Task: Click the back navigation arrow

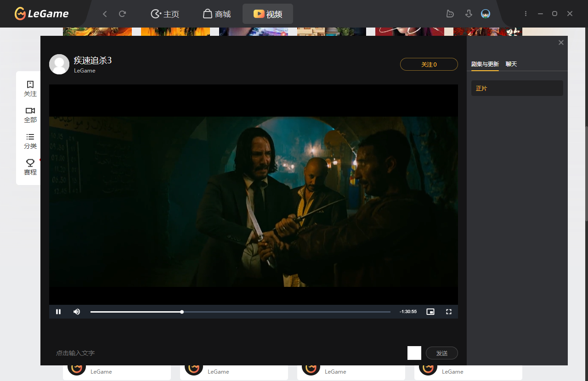Action: [x=105, y=14]
